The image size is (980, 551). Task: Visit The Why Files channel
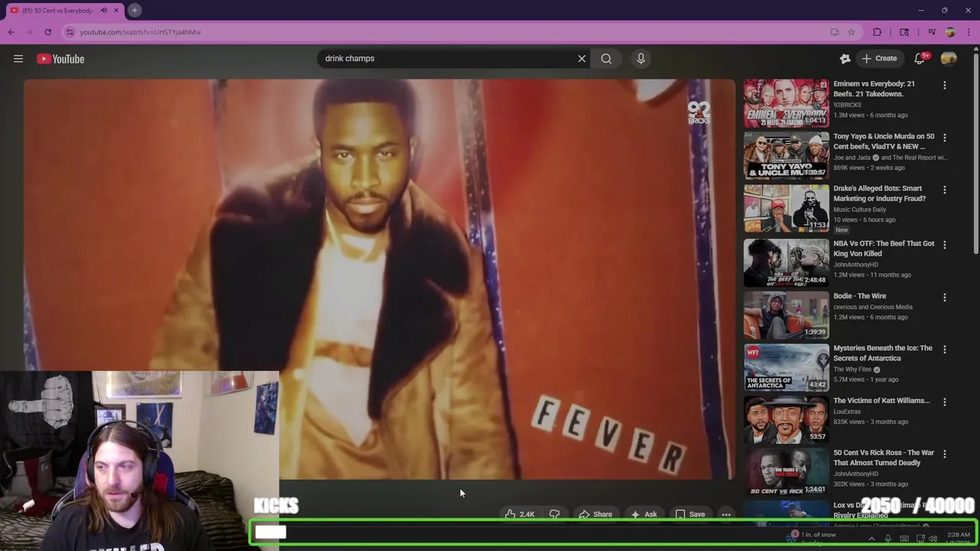click(x=852, y=370)
